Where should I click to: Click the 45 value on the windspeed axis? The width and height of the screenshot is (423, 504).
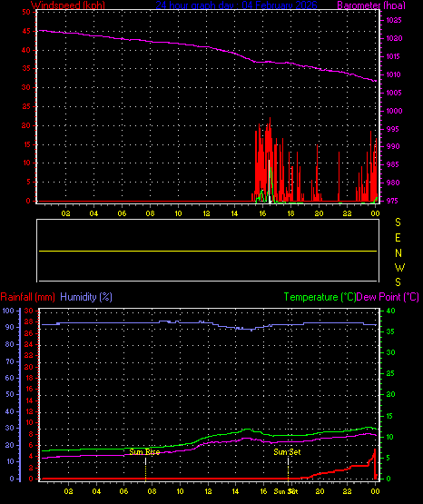tap(26, 31)
